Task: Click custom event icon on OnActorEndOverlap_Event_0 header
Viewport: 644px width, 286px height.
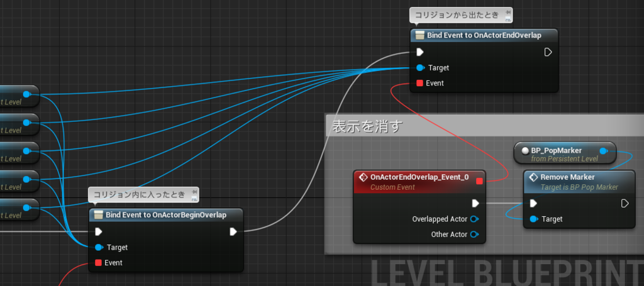Action: tap(363, 177)
